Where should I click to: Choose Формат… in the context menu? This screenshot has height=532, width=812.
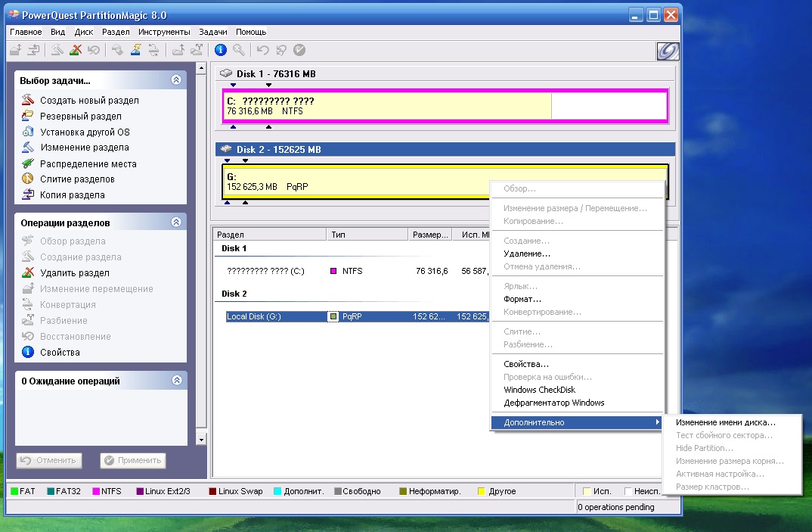577,299
